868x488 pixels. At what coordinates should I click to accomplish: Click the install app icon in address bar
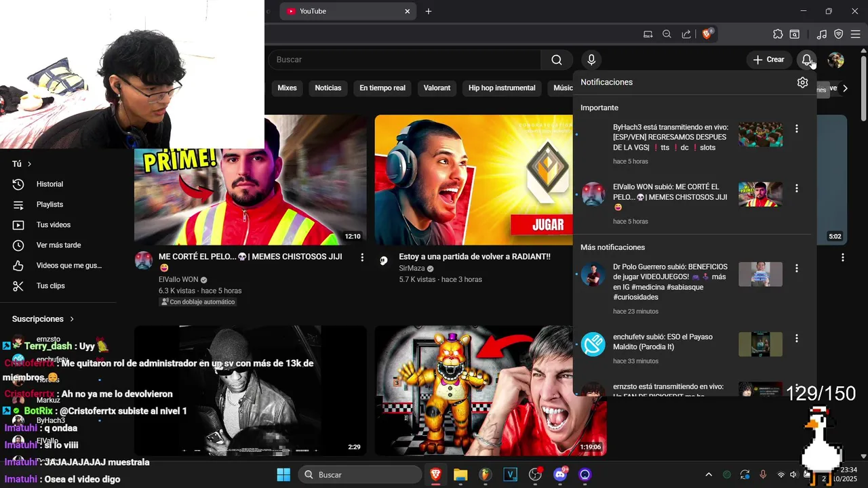point(648,34)
